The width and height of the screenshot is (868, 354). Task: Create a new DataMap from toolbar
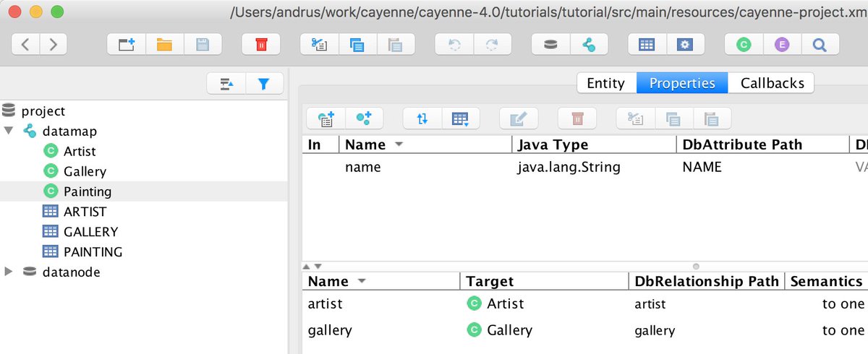589,45
